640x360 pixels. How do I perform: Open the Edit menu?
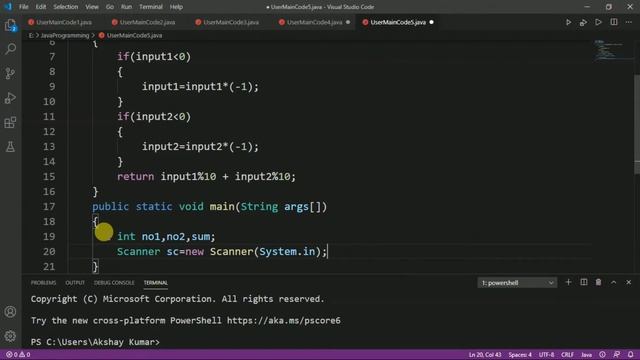(x=41, y=7)
